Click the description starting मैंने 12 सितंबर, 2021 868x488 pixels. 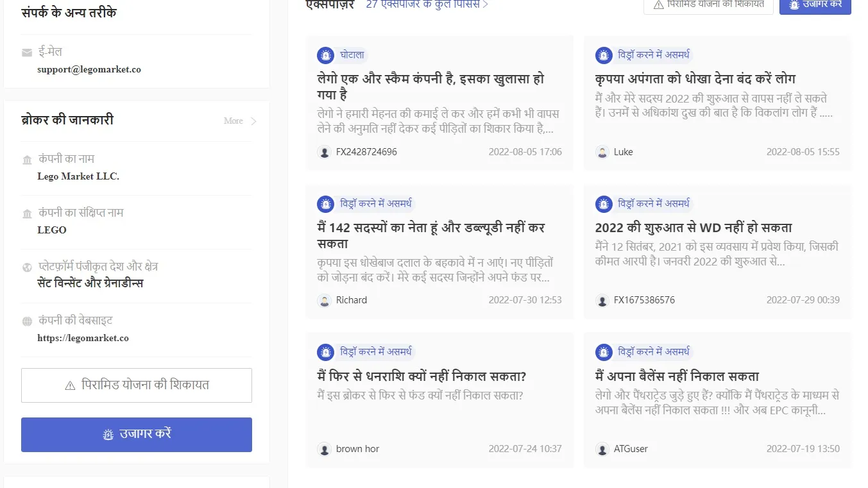point(717,255)
